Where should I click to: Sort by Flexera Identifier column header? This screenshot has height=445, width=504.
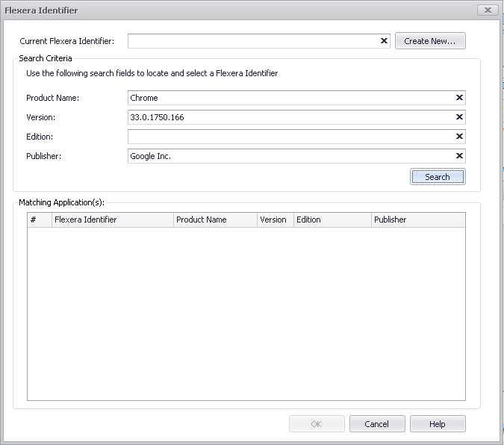112,220
